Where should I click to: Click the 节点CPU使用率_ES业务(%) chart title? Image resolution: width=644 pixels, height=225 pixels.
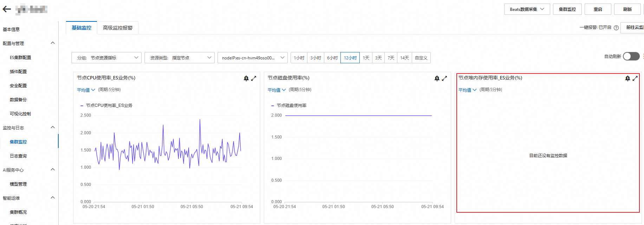[x=106, y=78]
